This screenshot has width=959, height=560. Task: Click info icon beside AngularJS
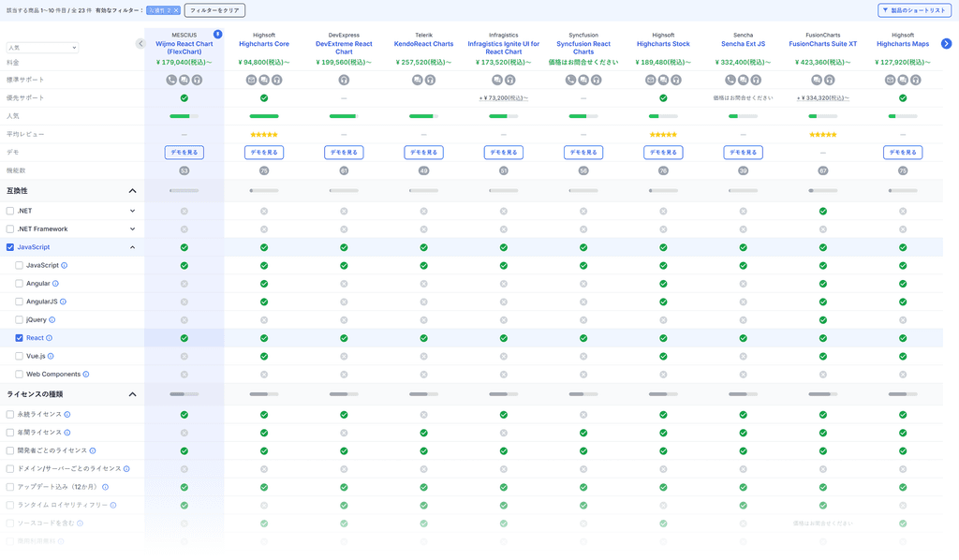coord(63,302)
